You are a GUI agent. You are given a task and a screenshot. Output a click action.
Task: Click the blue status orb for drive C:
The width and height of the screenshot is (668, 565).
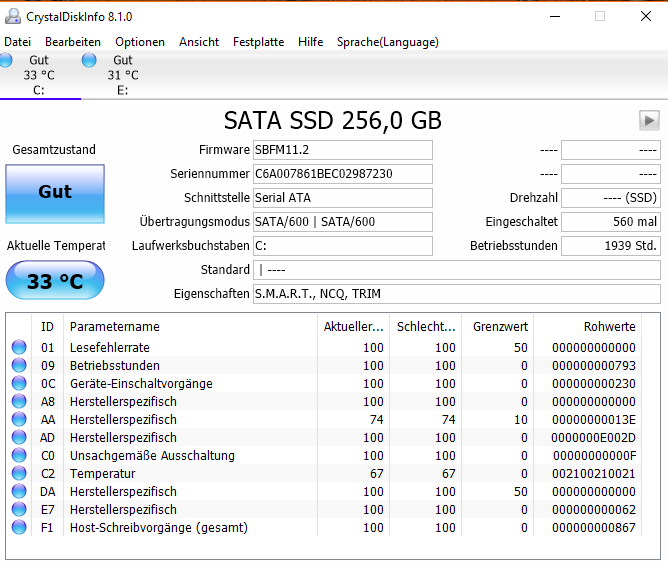click(6, 60)
